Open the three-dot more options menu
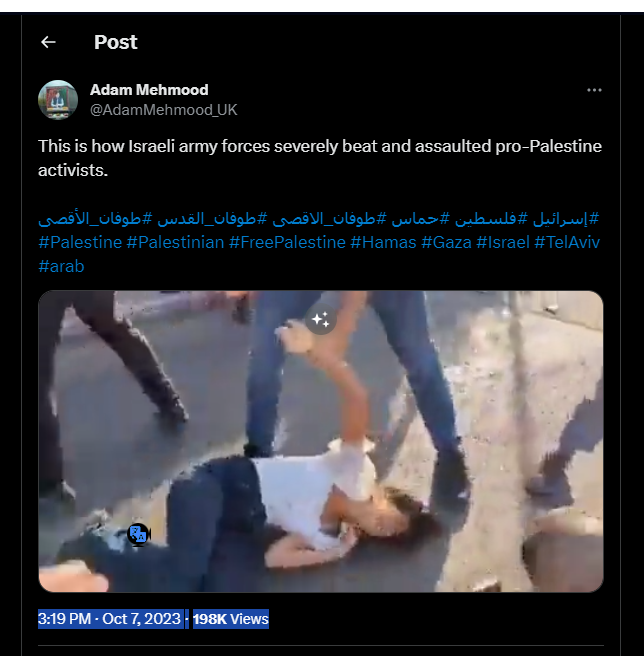This screenshot has width=644, height=656. click(x=594, y=90)
